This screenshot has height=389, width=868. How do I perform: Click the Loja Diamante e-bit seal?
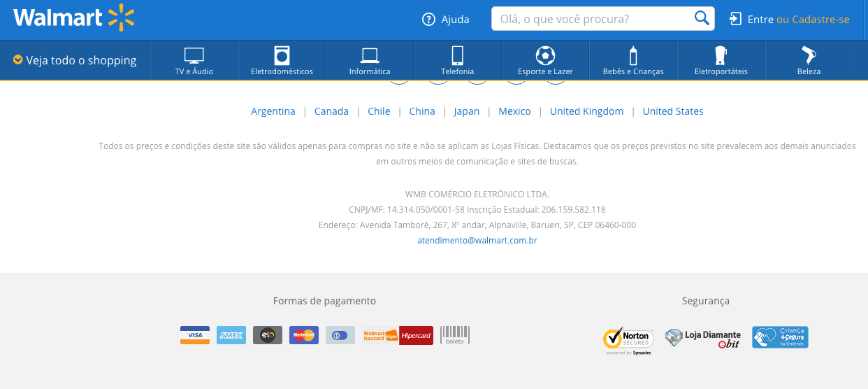[703, 338]
